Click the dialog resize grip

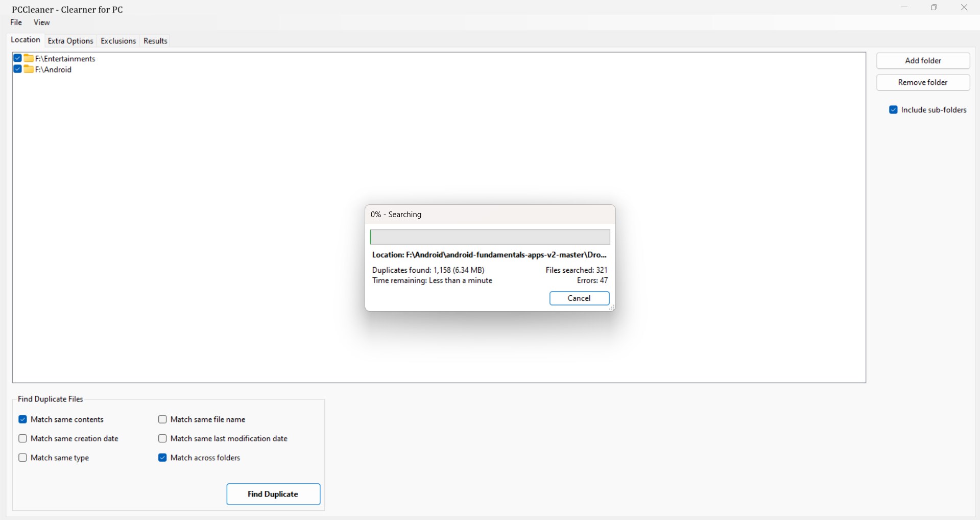(x=611, y=308)
